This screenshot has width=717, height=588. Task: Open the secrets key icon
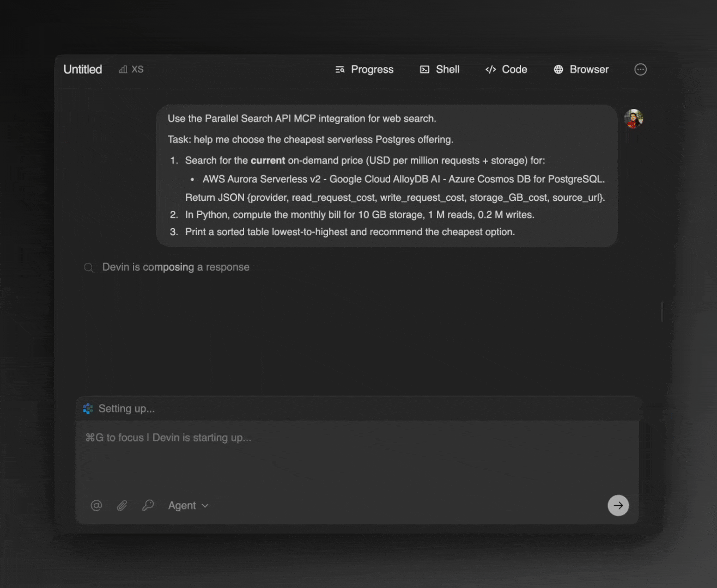coord(147,505)
